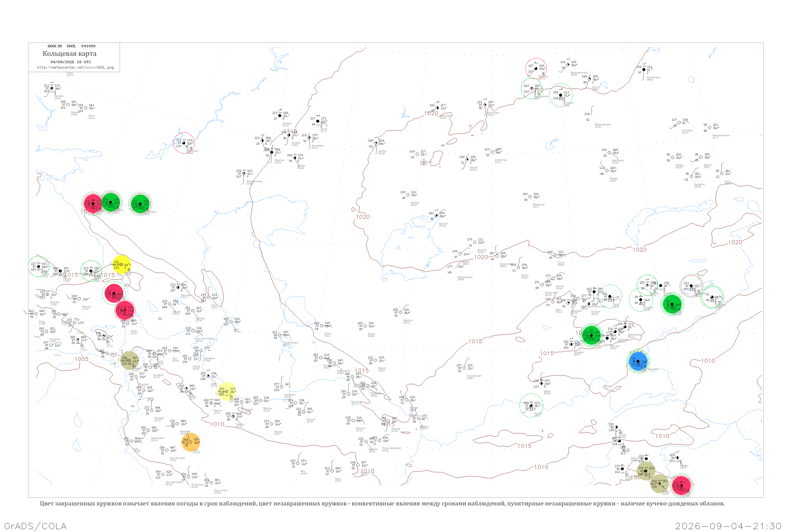Click the green filled circle at Нарын
Viewport: 798px width, 532px height.
click(x=672, y=304)
